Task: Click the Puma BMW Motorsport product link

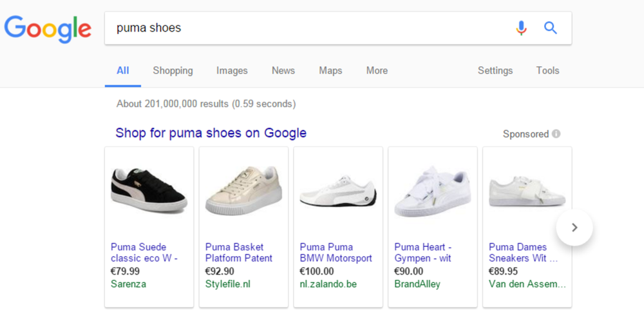Action: 336,252
